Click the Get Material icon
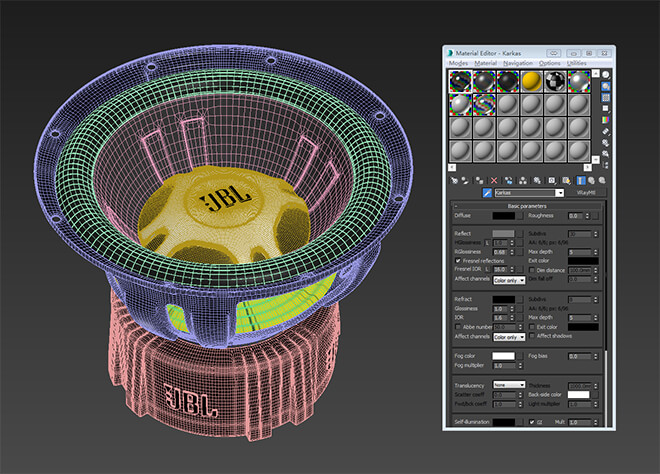Image resolution: width=660 pixels, height=474 pixels. click(x=454, y=181)
